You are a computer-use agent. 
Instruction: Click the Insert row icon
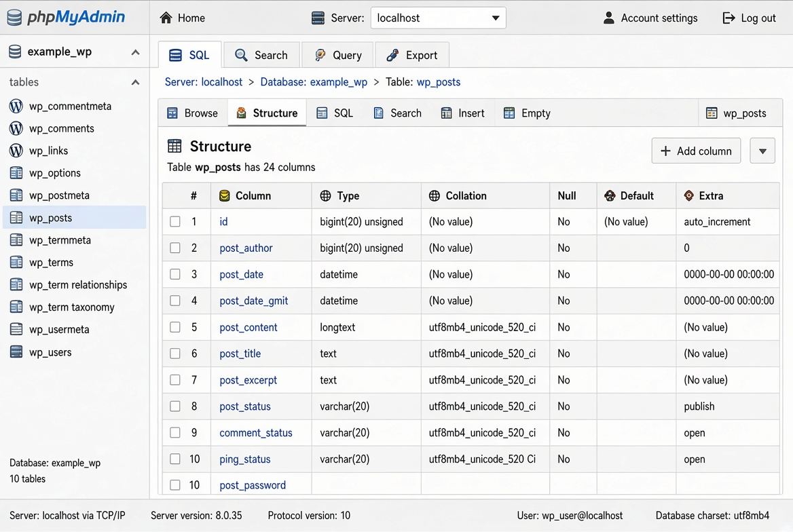(x=446, y=113)
